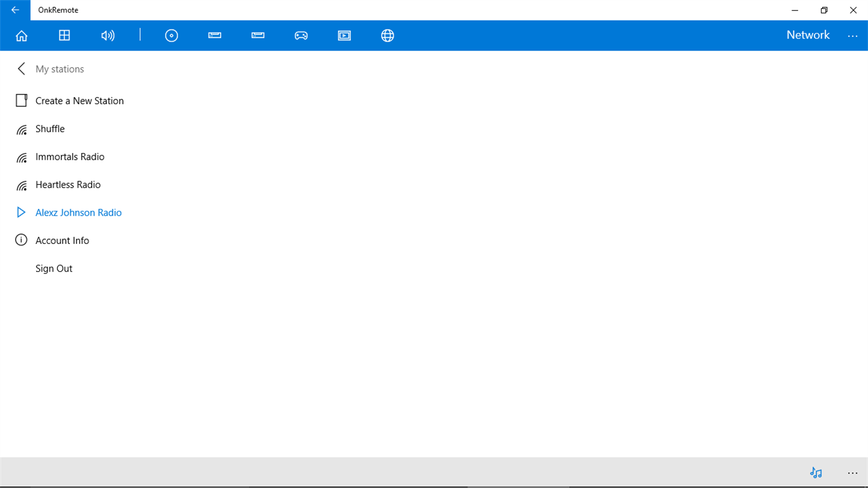Select the disc player input icon
The height and width of the screenshot is (488, 868).
tap(172, 36)
